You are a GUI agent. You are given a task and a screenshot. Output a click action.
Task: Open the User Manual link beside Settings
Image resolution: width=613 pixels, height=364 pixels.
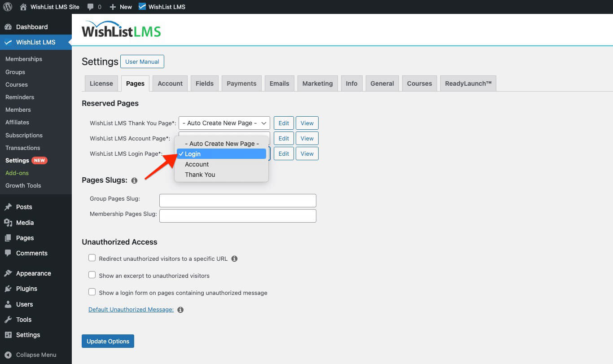pos(142,61)
